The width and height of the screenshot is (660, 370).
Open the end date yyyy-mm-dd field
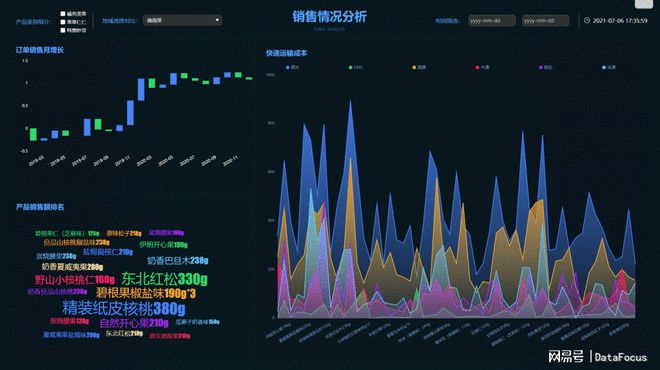point(546,20)
